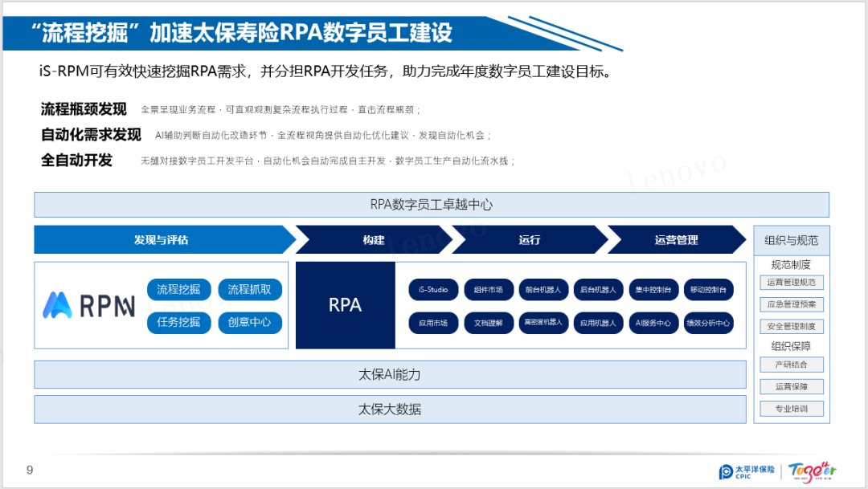The width and height of the screenshot is (868, 489).
Task: Toggle the 应用机器人 capability pill
Action: click(x=598, y=323)
